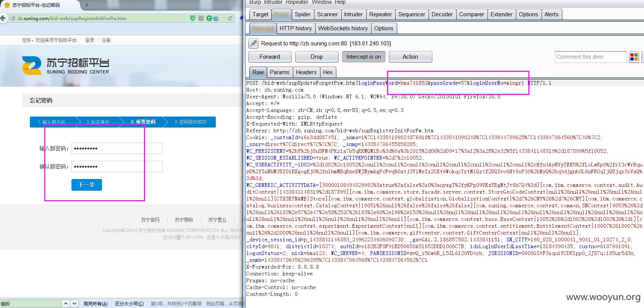
Task: Open the Repeater menu in the menu bar
Action: (297, 2)
